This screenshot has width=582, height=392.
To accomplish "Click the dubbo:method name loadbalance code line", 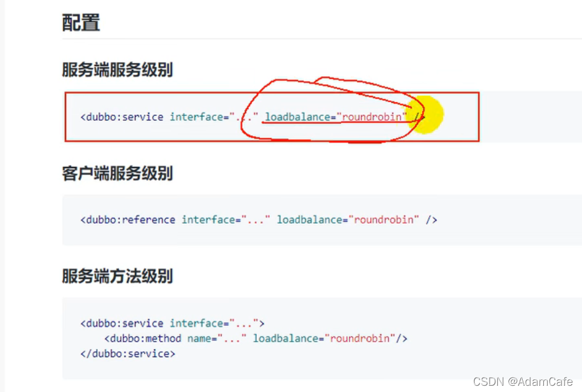I will point(255,338).
